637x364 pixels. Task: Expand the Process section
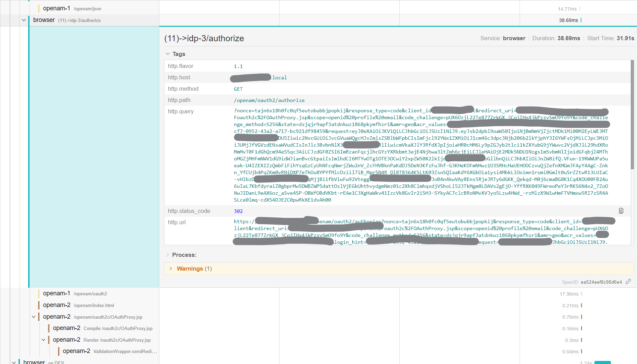(x=168, y=255)
